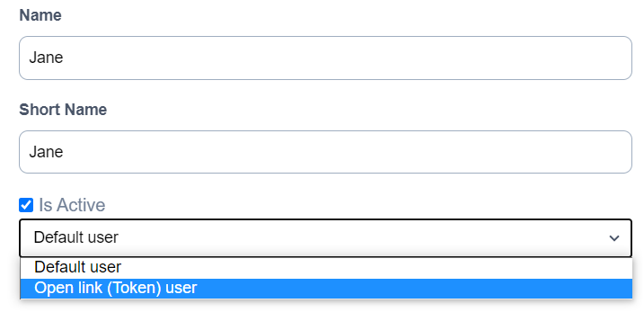
Task: Focus the Name input field
Action: 325,58
